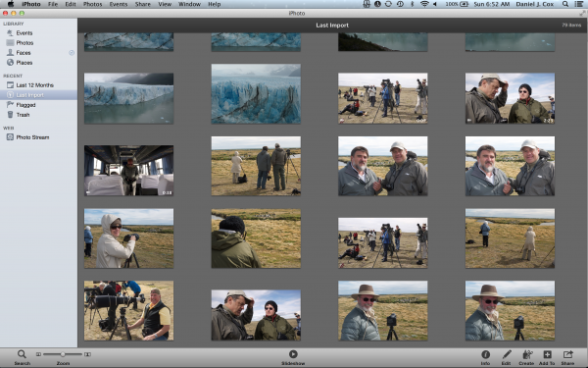Adjust the Zoom thumbnail size slider
Viewport: 588px width, 368px height.
63,354
